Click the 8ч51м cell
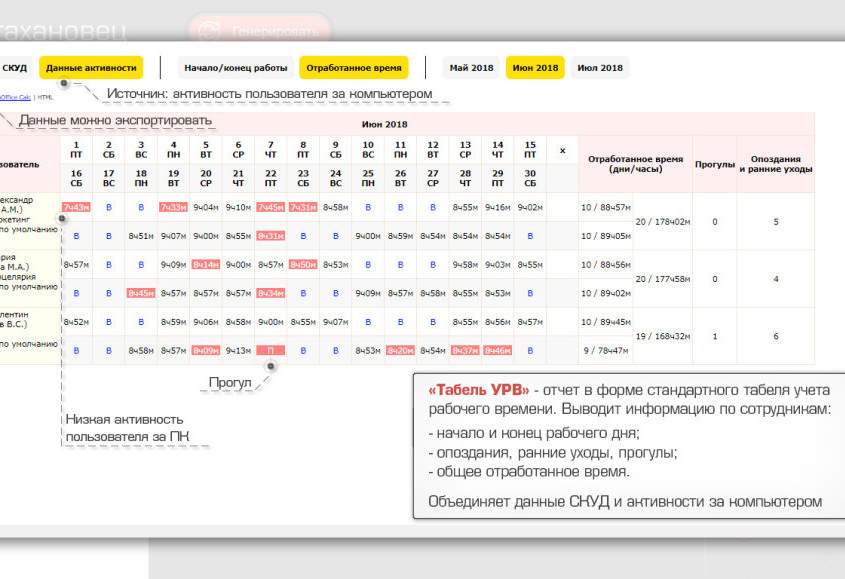 click(141, 236)
